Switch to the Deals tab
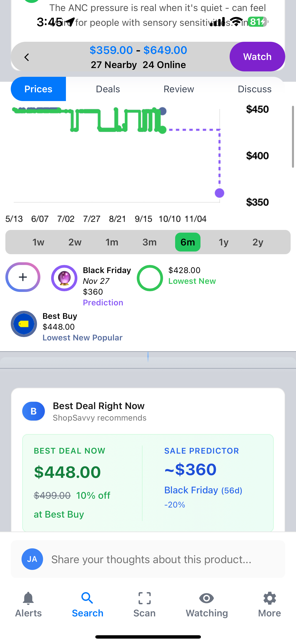This screenshot has width=296, height=644. (x=108, y=89)
